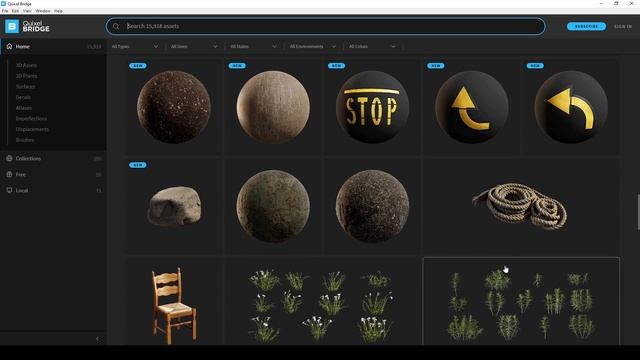Open the All Types filter dropdown
This screenshot has height=360, width=640.
click(135, 47)
